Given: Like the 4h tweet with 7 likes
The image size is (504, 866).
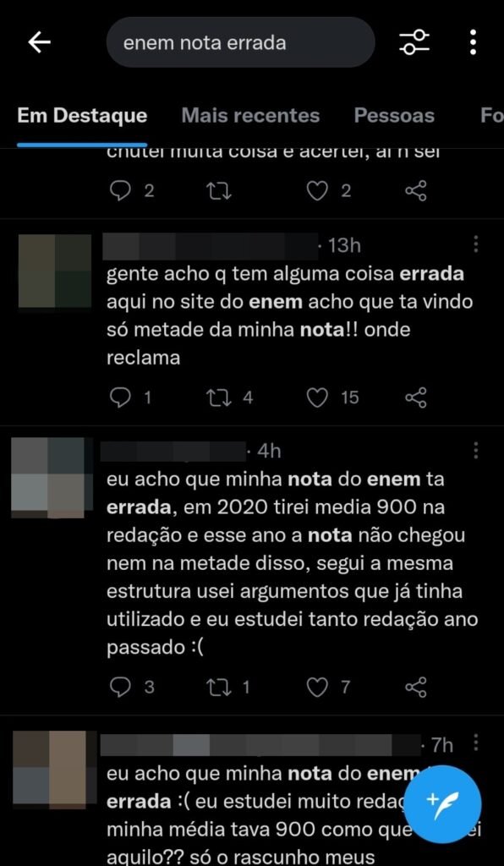Looking at the screenshot, I should click(317, 687).
